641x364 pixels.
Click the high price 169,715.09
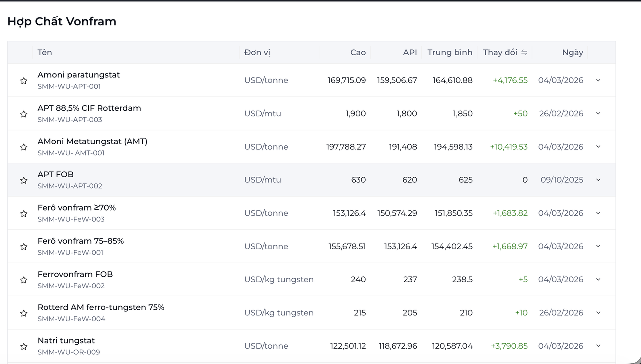(347, 80)
